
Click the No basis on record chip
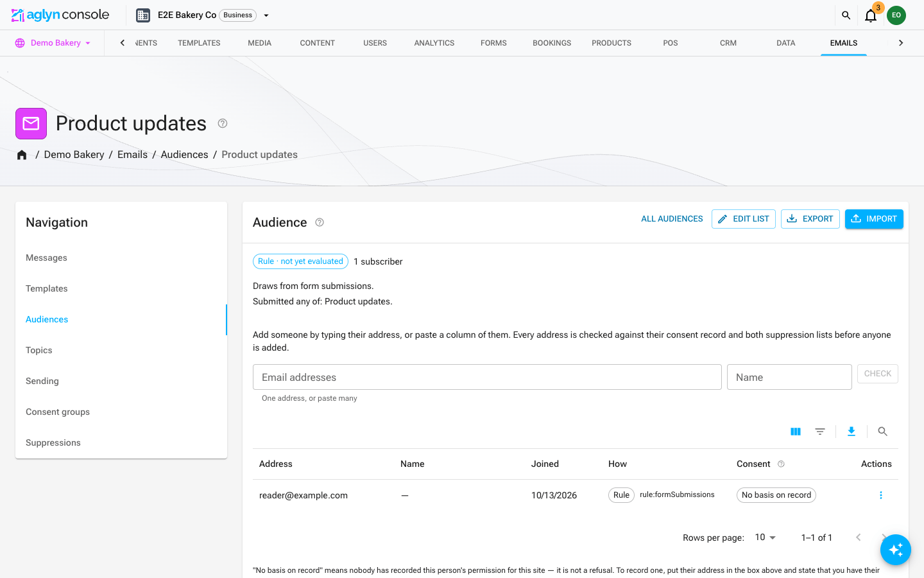(x=776, y=495)
